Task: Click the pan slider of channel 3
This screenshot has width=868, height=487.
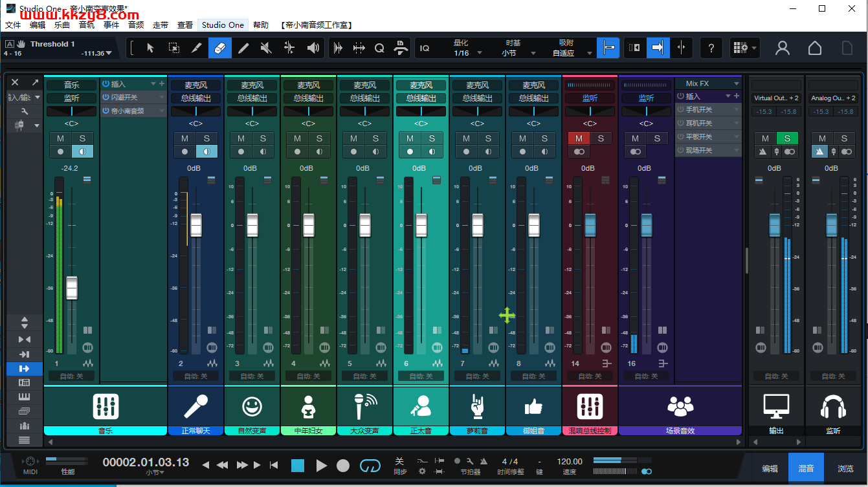Action: tap(252, 111)
